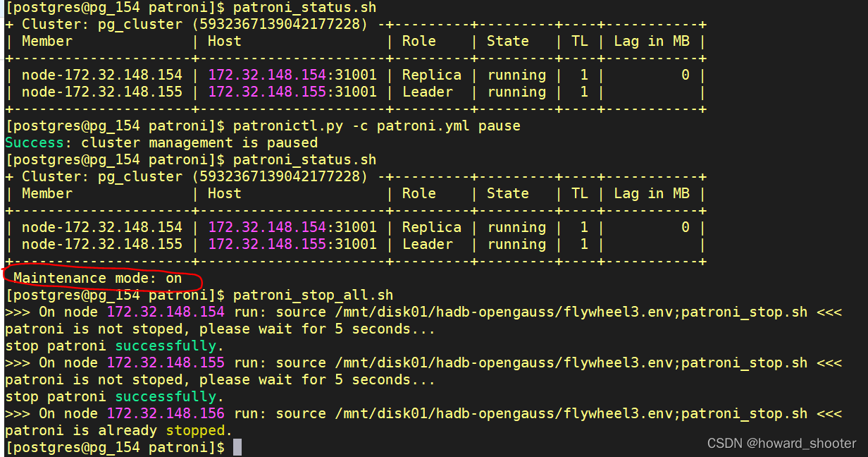Click cluster ID 5932367139042177228 in the table above Maintenance mode

pos(280,177)
